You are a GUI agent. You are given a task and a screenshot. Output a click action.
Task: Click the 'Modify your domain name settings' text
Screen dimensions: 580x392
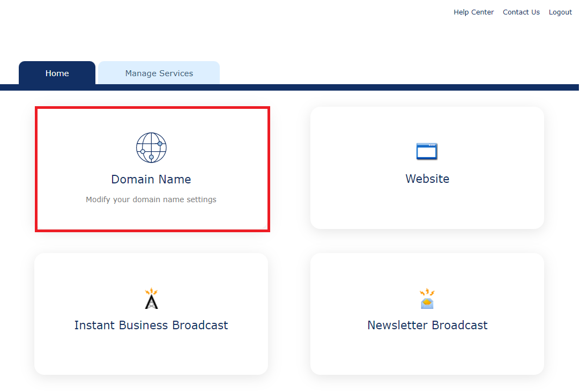[151, 199]
